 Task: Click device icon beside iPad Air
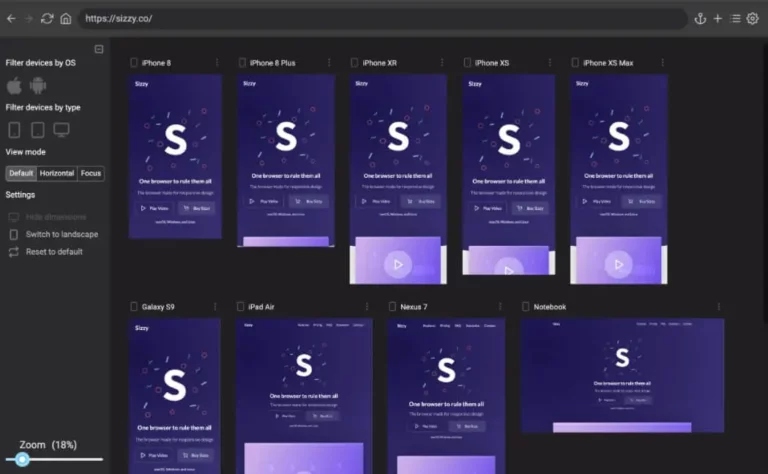click(x=240, y=307)
